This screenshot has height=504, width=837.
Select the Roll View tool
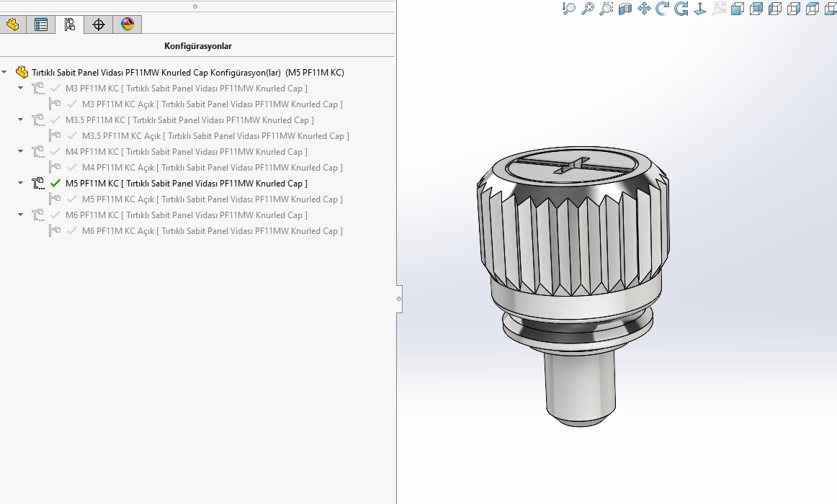click(681, 9)
